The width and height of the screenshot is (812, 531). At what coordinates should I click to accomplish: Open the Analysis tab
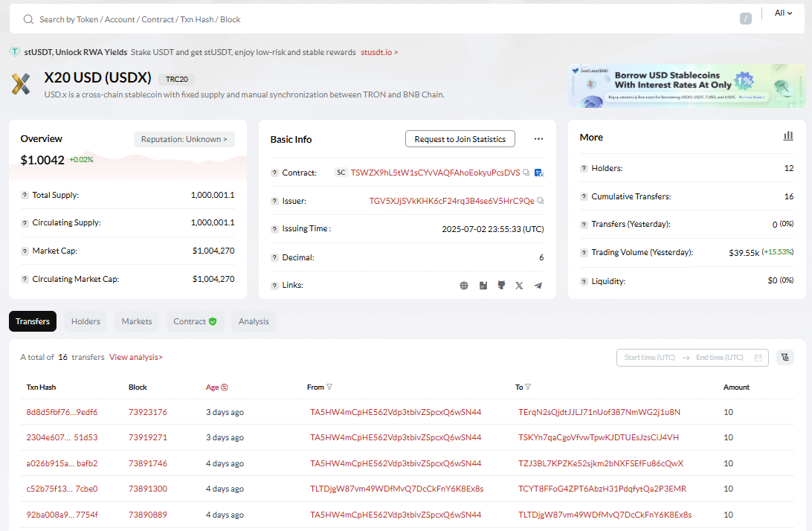(x=254, y=322)
